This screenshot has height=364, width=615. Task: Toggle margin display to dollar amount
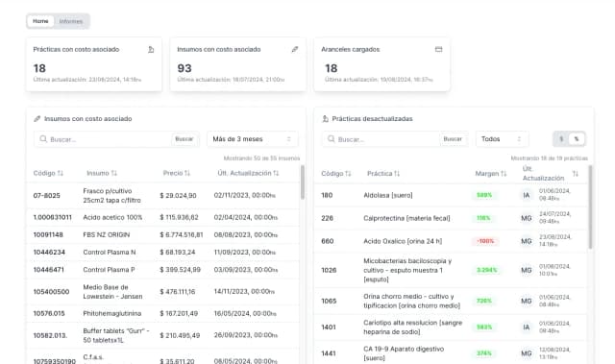(x=561, y=139)
